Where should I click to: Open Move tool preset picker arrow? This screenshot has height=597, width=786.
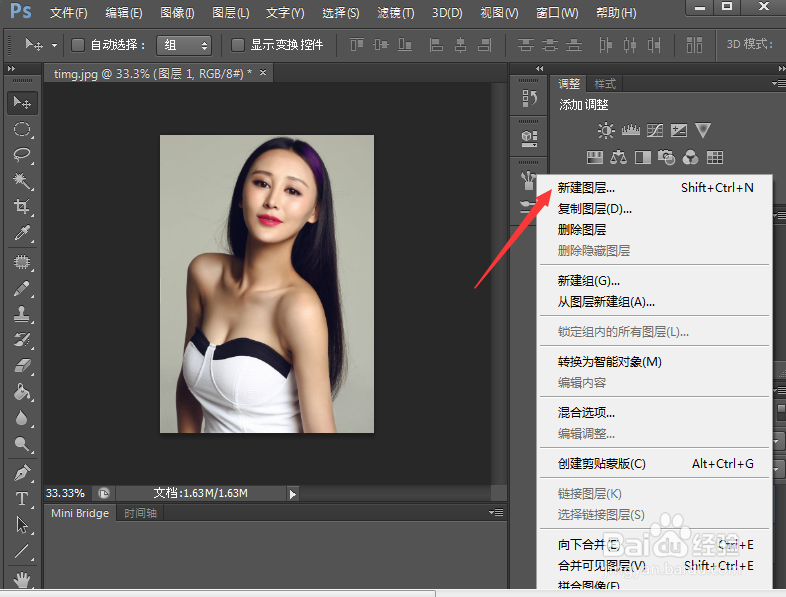point(54,46)
